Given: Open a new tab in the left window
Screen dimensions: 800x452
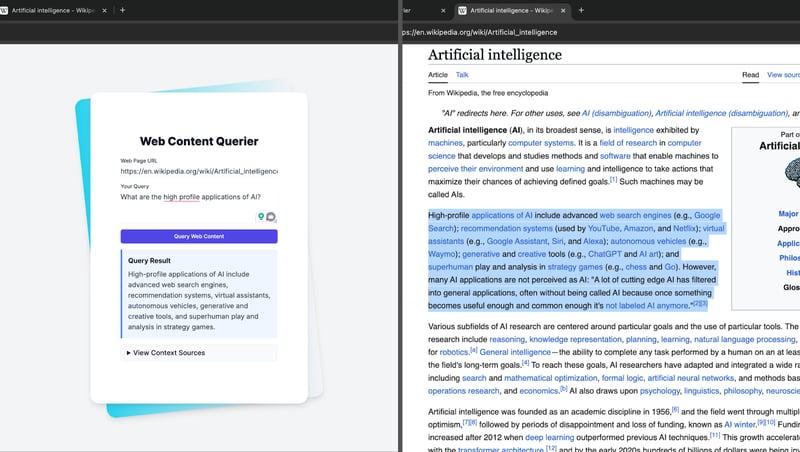Looking at the screenshot, I should (x=122, y=10).
